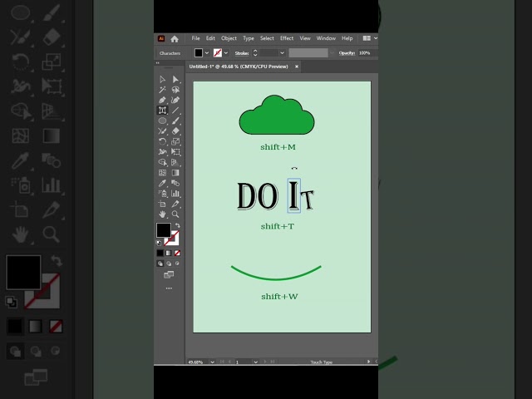
Task: Adjust the stroke weight stepper arrows
Action: coord(255,53)
